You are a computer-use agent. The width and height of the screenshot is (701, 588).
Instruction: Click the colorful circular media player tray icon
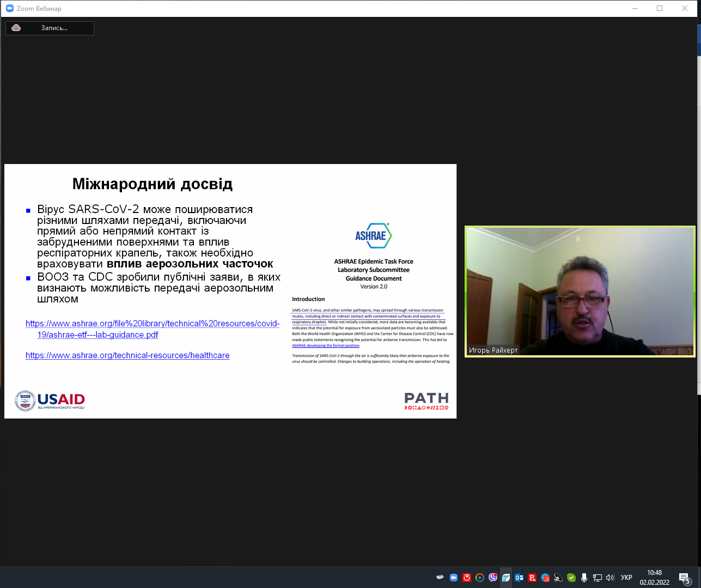coord(480,578)
